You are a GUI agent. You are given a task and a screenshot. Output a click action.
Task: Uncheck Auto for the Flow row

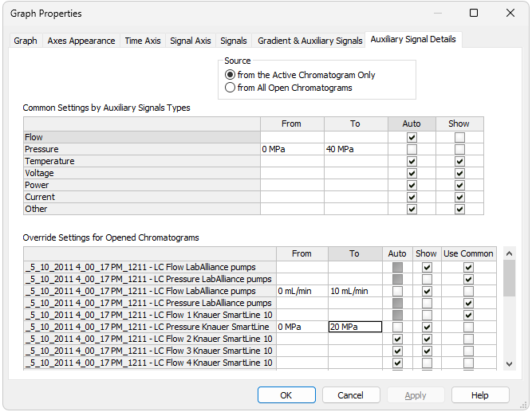tap(412, 138)
